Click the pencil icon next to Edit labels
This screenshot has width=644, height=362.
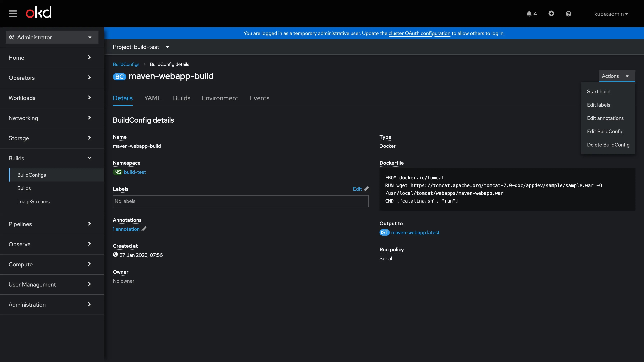tap(366, 189)
